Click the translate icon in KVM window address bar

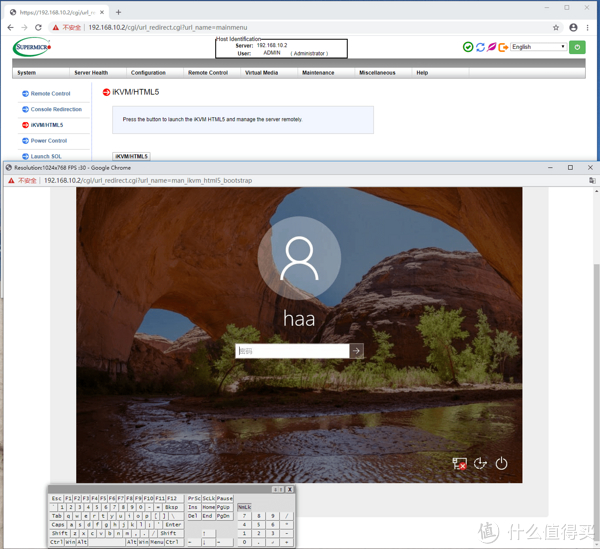(592, 180)
